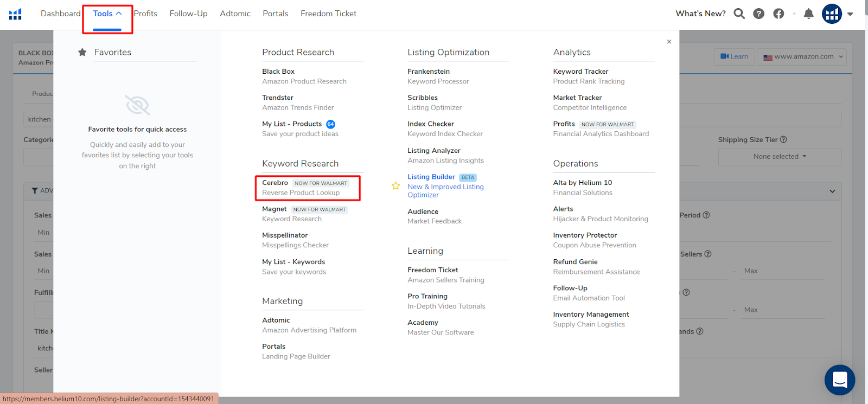Open Scribbles listing optimizer
The image size is (868, 404).
click(435, 102)
